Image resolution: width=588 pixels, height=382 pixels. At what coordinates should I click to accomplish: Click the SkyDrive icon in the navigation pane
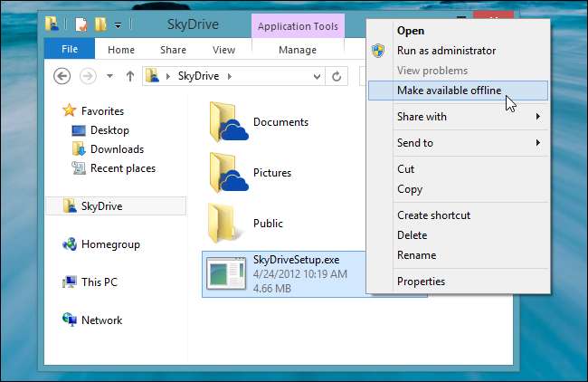(x=70, y=205)
